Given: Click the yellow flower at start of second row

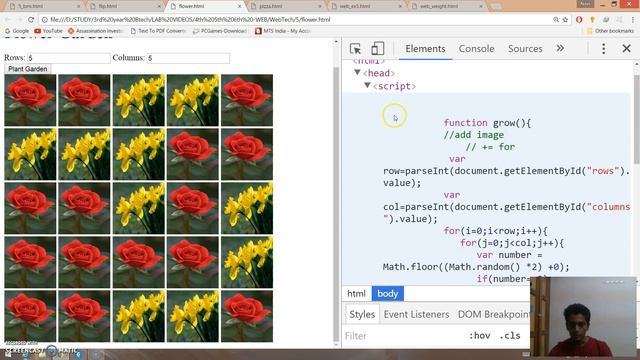Looking at the screenshot, I should 30,154.
